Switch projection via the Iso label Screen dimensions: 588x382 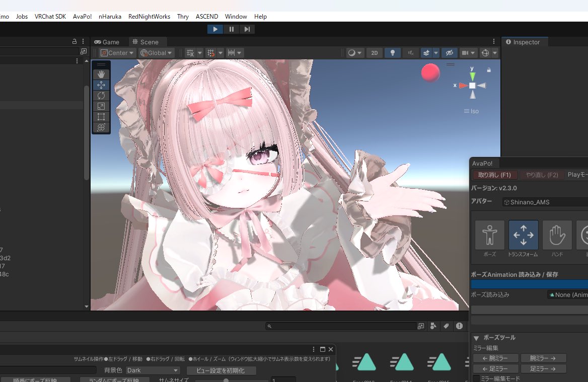tap(471, 111)
